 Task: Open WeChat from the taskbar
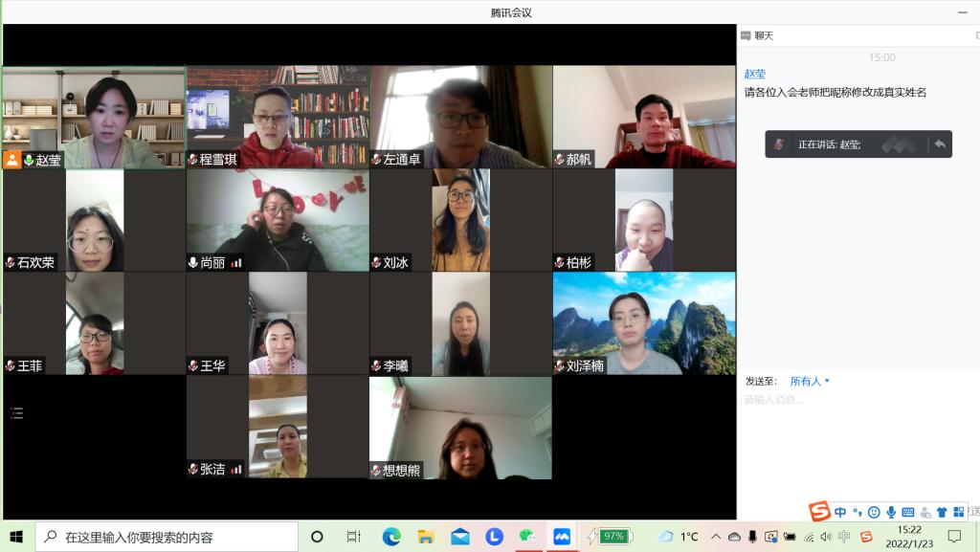point(527,537)
